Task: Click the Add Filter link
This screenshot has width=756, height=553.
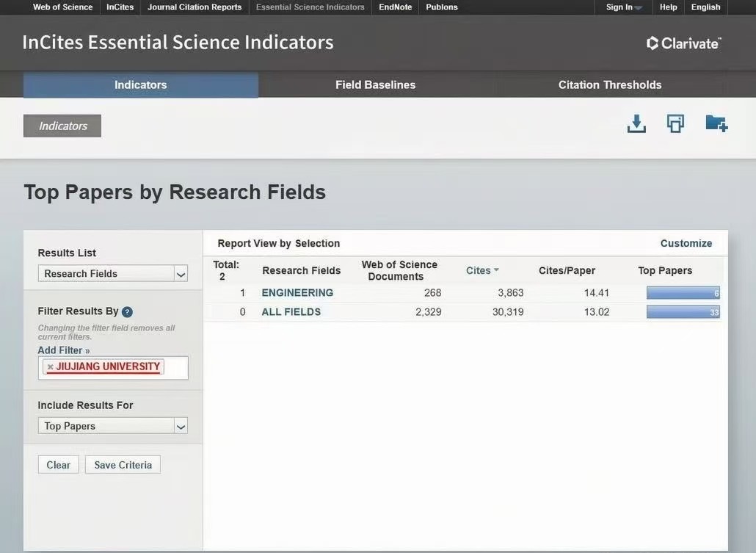Action: [x=64, y=350]
